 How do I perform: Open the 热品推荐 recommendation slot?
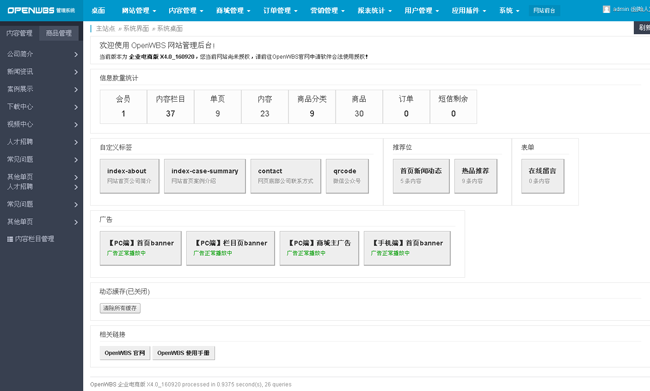[475, 176]
